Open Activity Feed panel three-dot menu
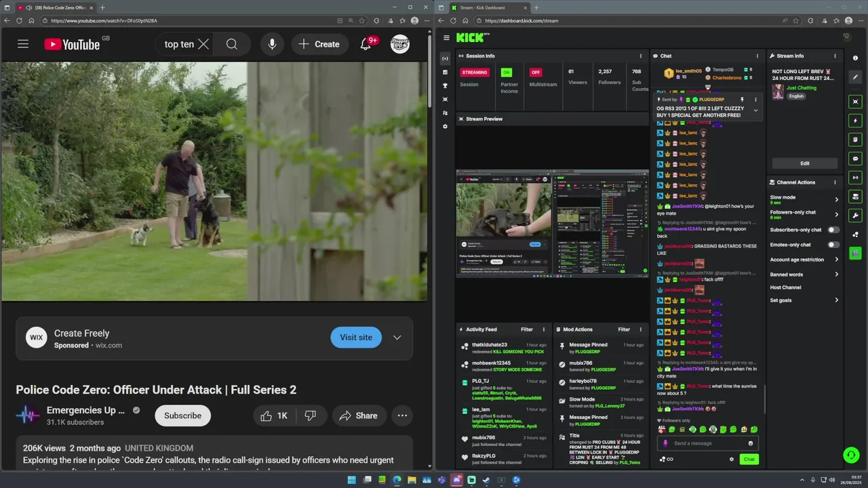Image resolution: width=868 pixels, height=488 pixels. (x=543, y=329)
